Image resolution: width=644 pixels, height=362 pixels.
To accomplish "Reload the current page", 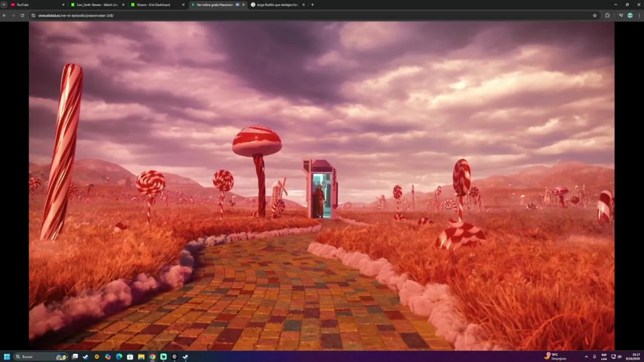I will (22, 15).
